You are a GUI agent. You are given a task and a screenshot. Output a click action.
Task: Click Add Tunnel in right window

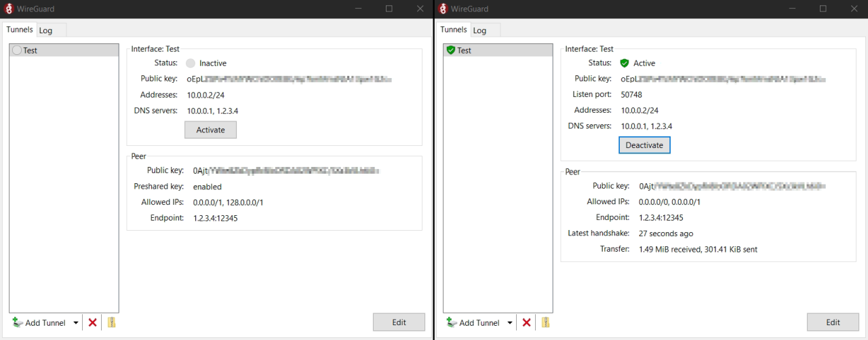473,323
